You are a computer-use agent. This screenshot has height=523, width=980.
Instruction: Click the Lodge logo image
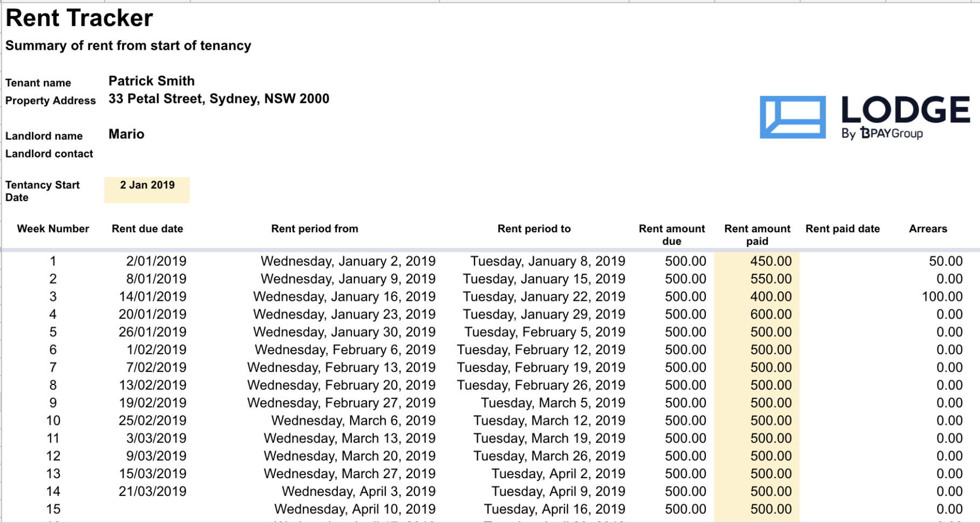[x=865, y=117]
